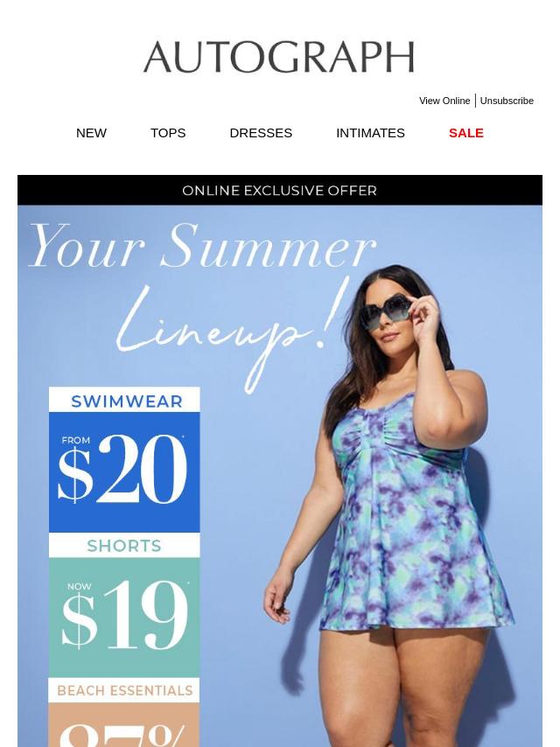The image size is (560, 747).
Task: Click the $20 price text
Action: pyautogui.click(x=122, y=469)
